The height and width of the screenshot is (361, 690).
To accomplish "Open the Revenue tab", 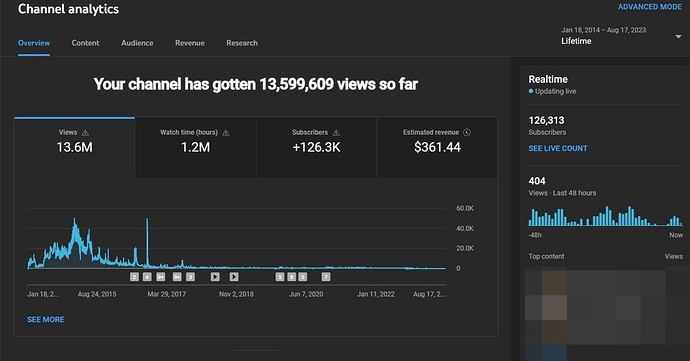I will click(x=190, y=43).
